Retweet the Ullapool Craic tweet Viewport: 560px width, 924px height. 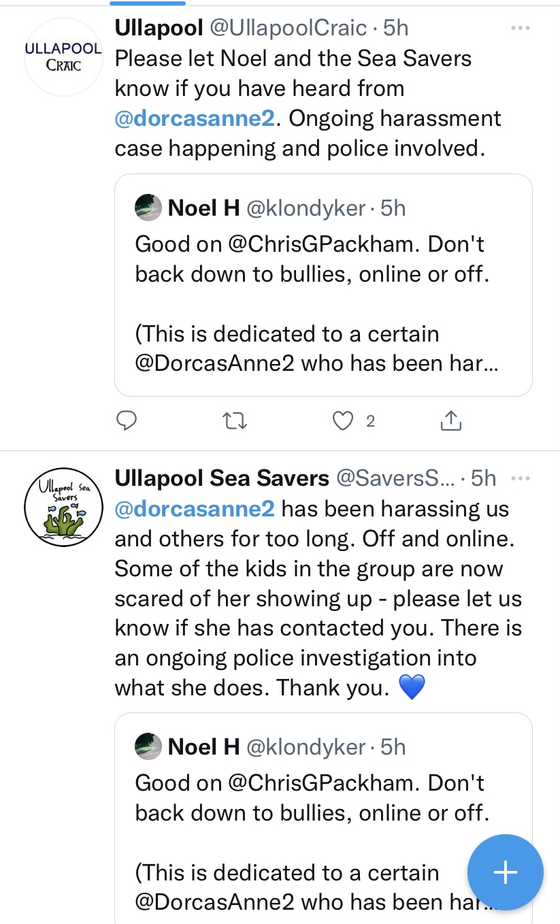pyautogui.click(x=235, y=422)
